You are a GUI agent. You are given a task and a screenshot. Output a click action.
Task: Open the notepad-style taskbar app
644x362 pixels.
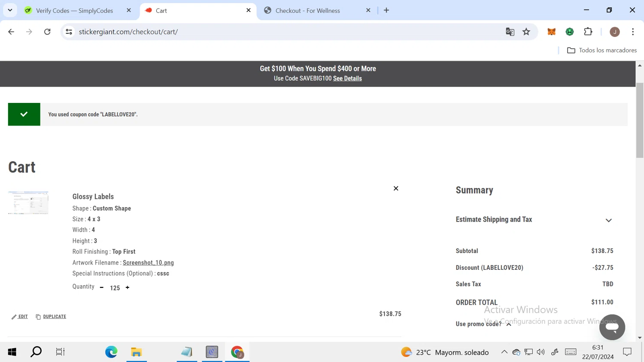[187, 352]
